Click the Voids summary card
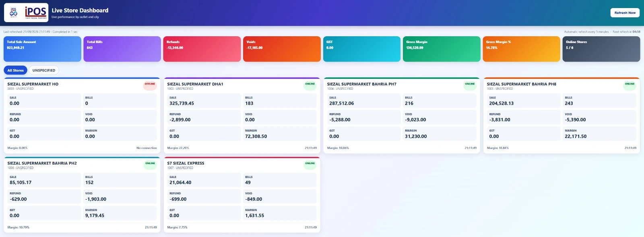 282,49
